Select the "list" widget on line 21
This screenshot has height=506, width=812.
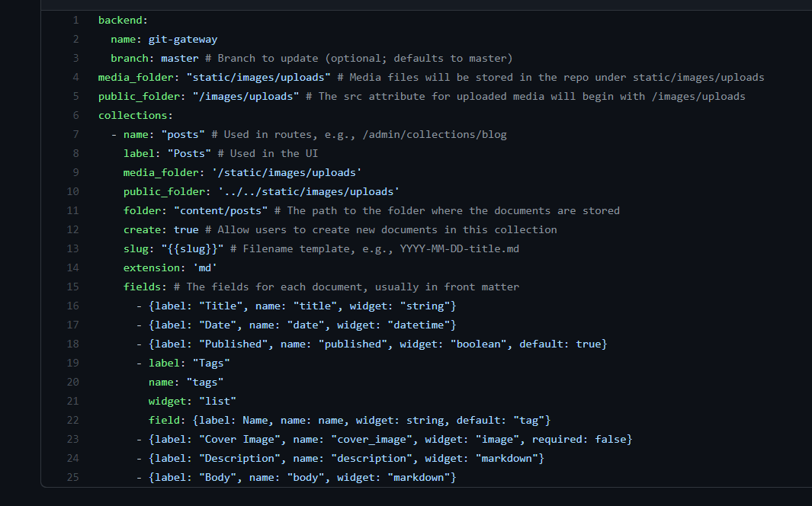click(x=217, y=401)
